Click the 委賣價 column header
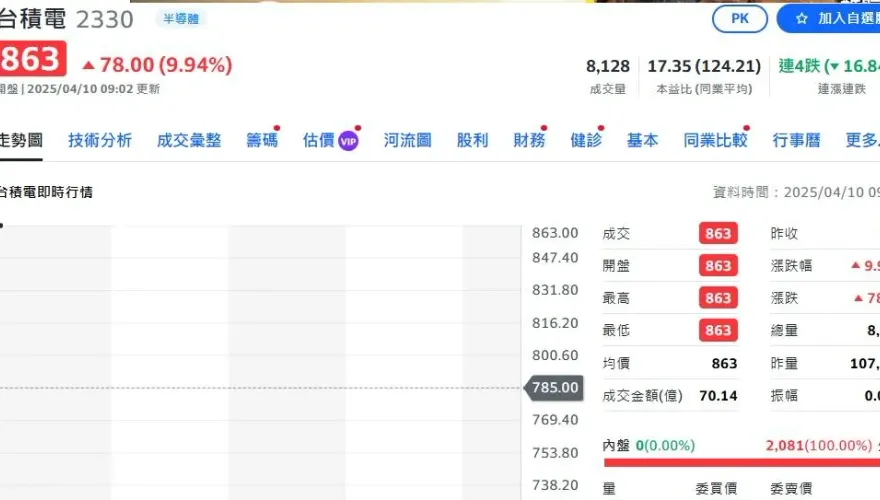The width and height of the screenshot is (880, 500). click(x=791, y=489)
